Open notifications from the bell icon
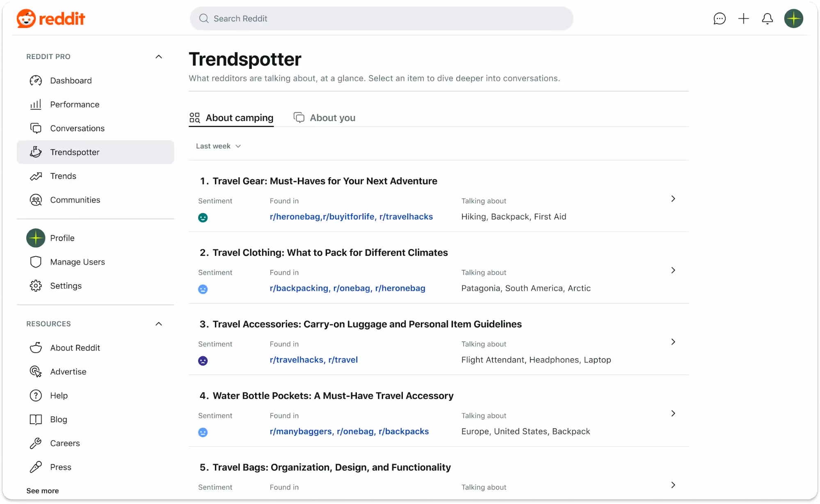 (767, 18)
